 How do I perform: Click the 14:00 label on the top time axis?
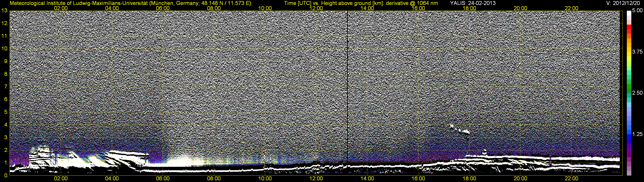[367, 8]
